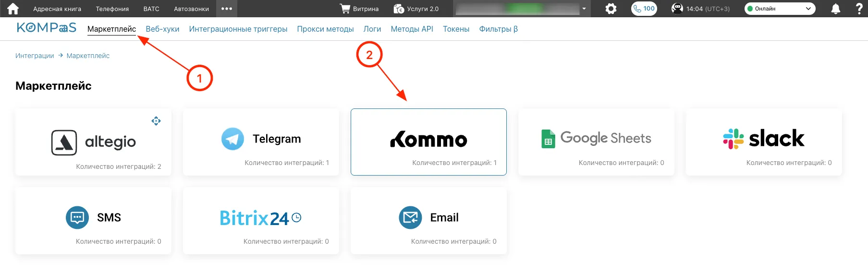Open Автозвонки menu
This screenshot has height=273, width=868.
point(191,9)
